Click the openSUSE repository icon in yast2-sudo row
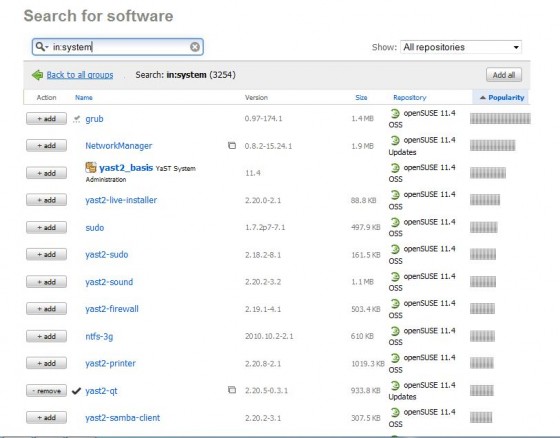Image resolution: width=560 pixels, height=438 pixels. pyautogui.click(x=395, y=249)
